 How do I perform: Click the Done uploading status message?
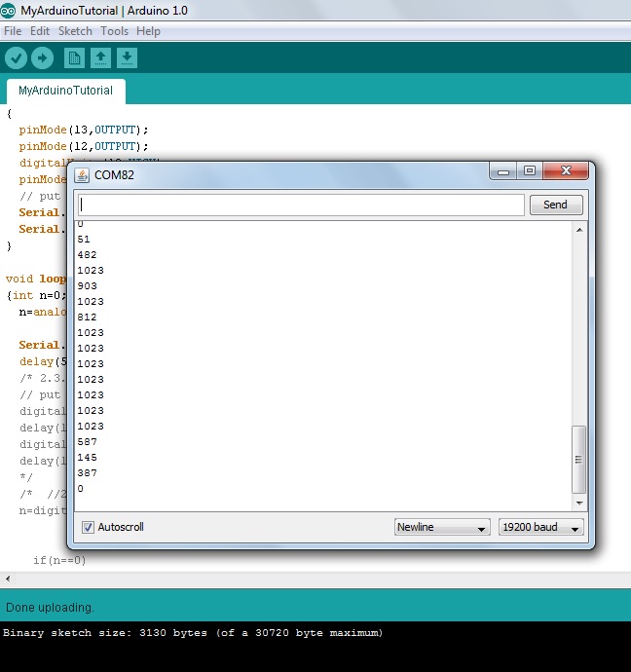(50, 608)
